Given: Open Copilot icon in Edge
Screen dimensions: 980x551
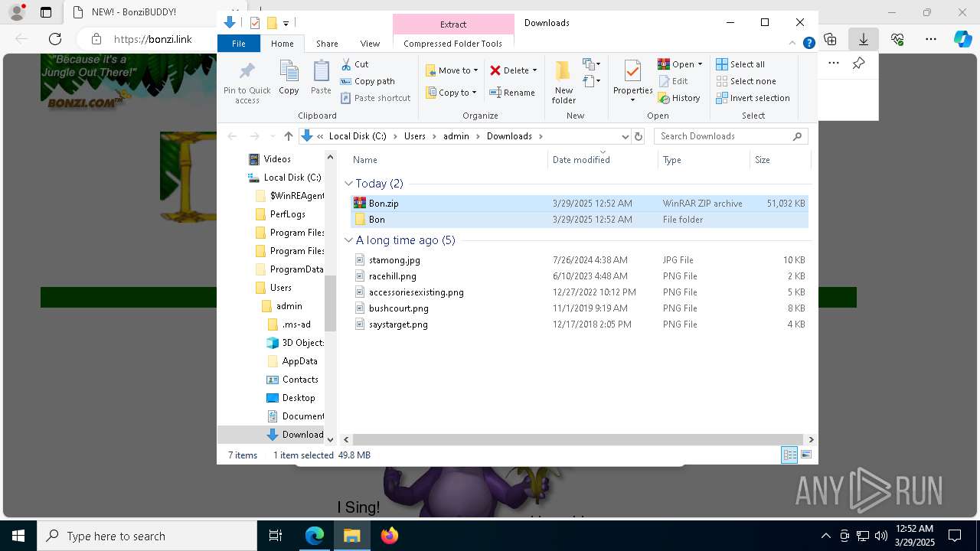Looking at the screenshot, I should (x=962, y=39).
